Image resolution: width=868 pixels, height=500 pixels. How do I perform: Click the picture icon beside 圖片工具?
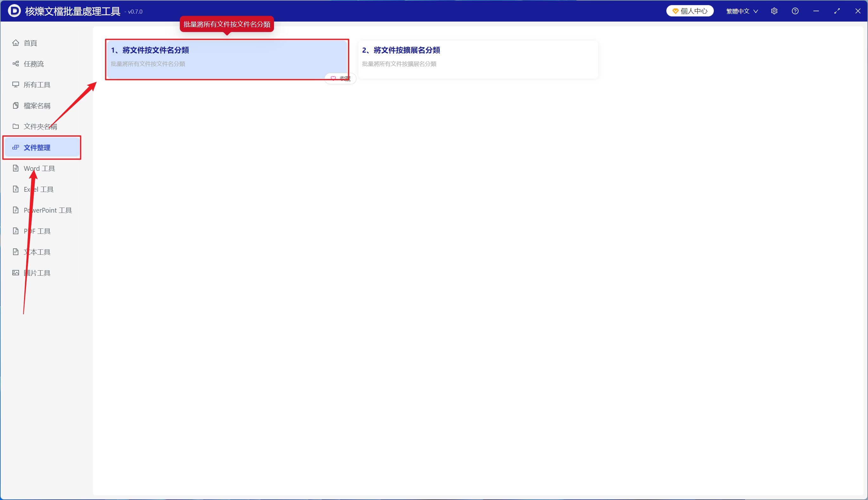(x=16, y=273)
